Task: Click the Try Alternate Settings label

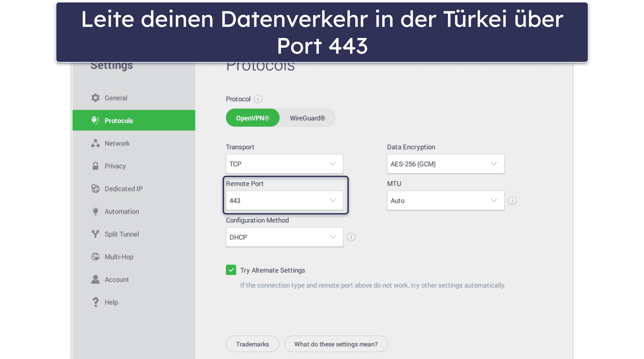Action: click(272, 270)
